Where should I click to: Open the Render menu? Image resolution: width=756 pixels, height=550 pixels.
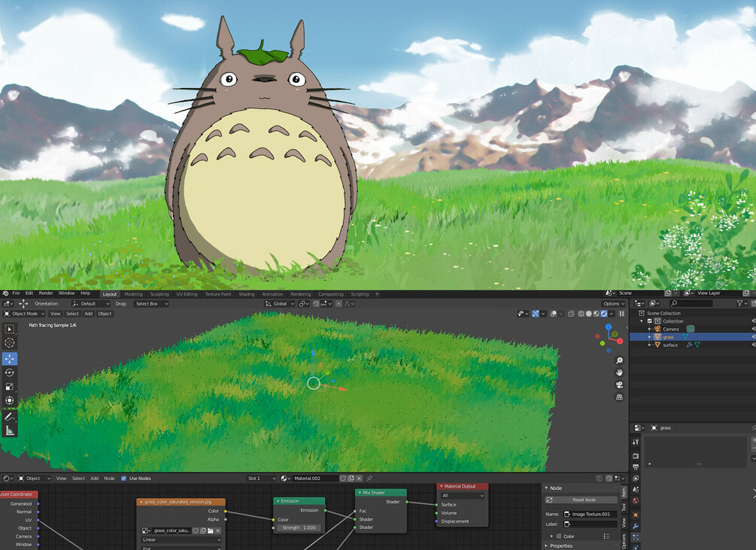point(46,293)
